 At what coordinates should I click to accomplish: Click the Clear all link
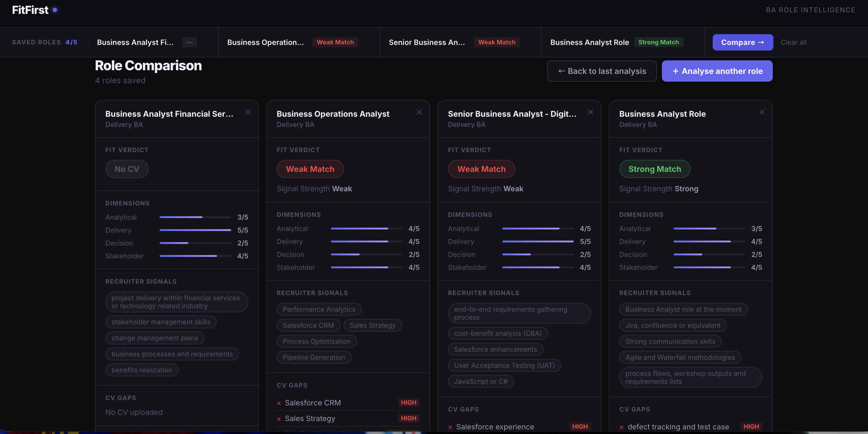(x=793, y=43)
